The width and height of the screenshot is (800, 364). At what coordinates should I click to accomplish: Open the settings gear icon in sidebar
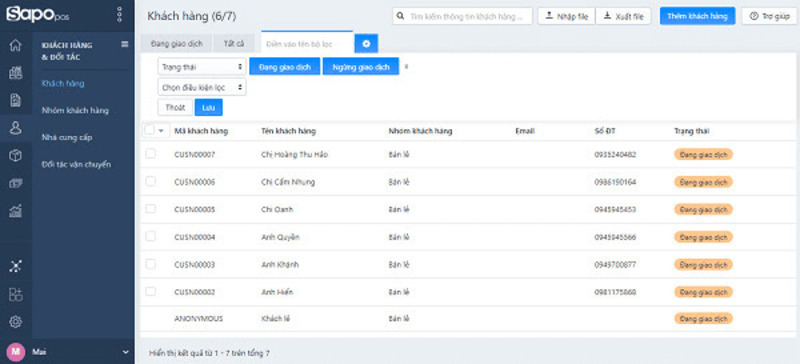[15, 322]
